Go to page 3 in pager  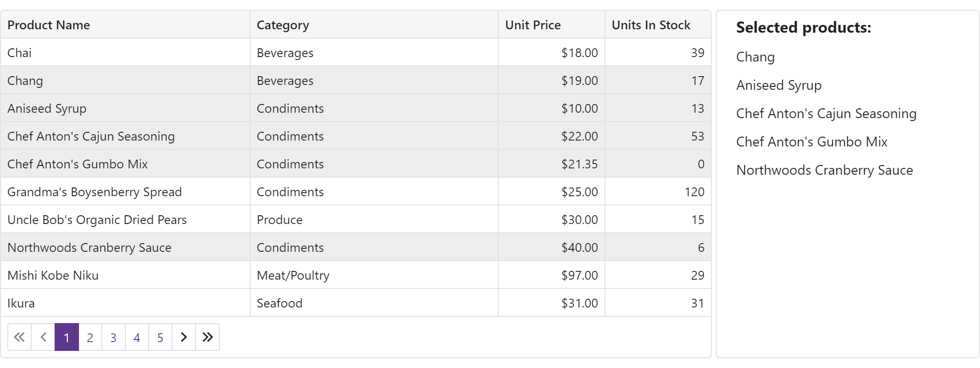(x=114, y=337)
